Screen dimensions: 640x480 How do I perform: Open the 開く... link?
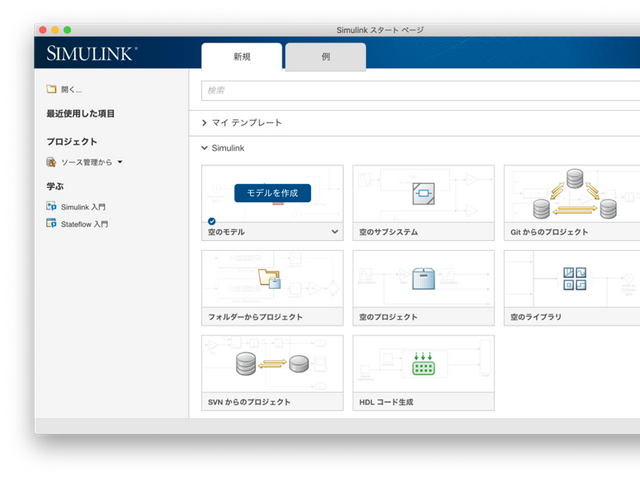(x=71, y=89)
